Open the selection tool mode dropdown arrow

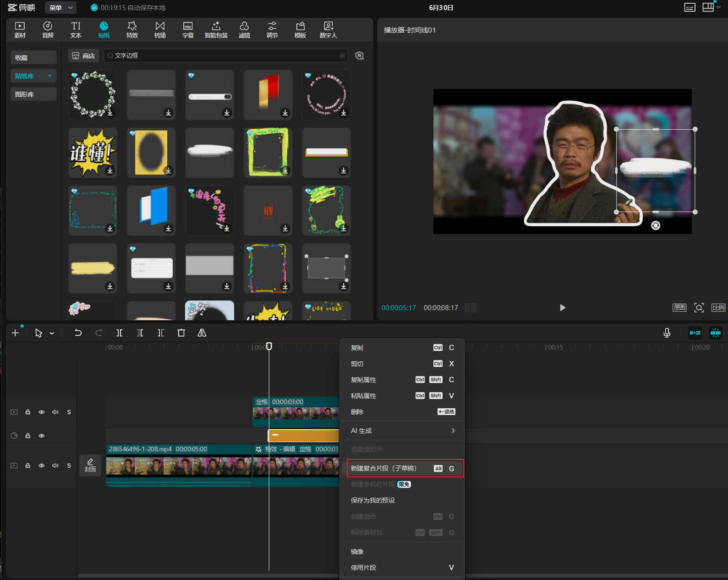pos(52,334)
